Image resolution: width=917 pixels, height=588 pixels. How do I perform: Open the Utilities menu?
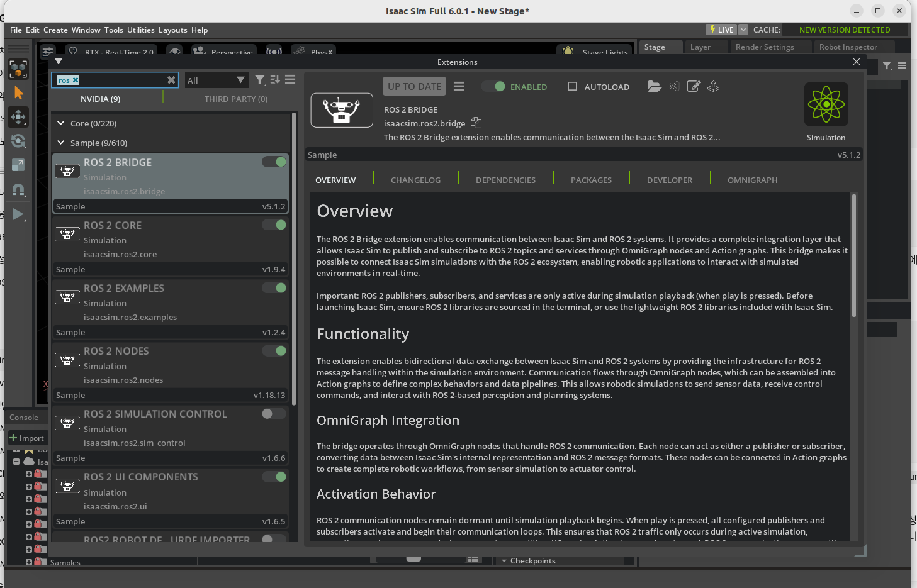(x=140, y=30)
